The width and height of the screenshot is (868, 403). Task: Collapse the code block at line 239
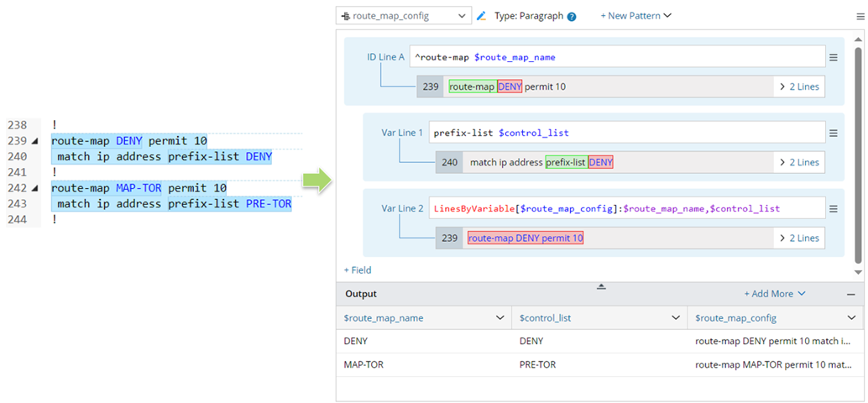(x=34, y=141)
